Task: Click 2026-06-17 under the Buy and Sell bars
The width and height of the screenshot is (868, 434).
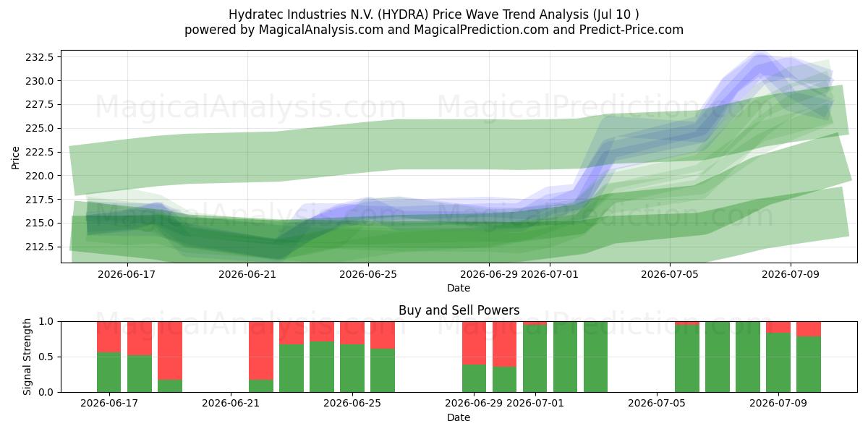Action: coord(109,404)
